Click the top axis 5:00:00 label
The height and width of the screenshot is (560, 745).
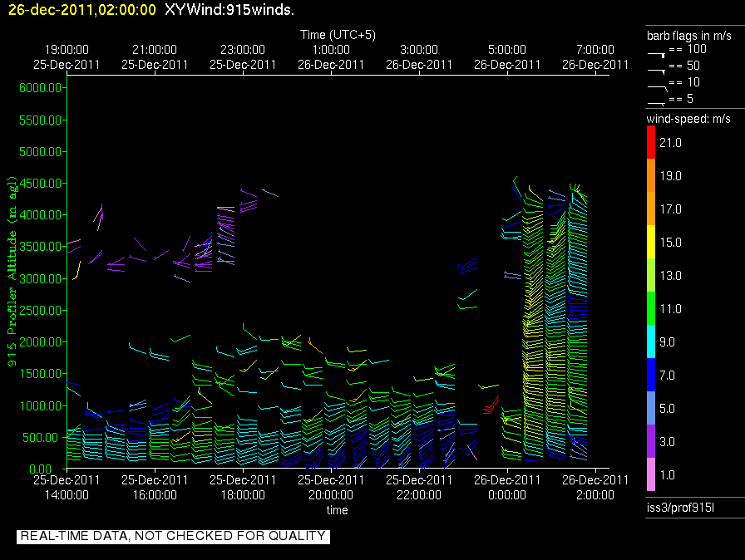point(507,50)
